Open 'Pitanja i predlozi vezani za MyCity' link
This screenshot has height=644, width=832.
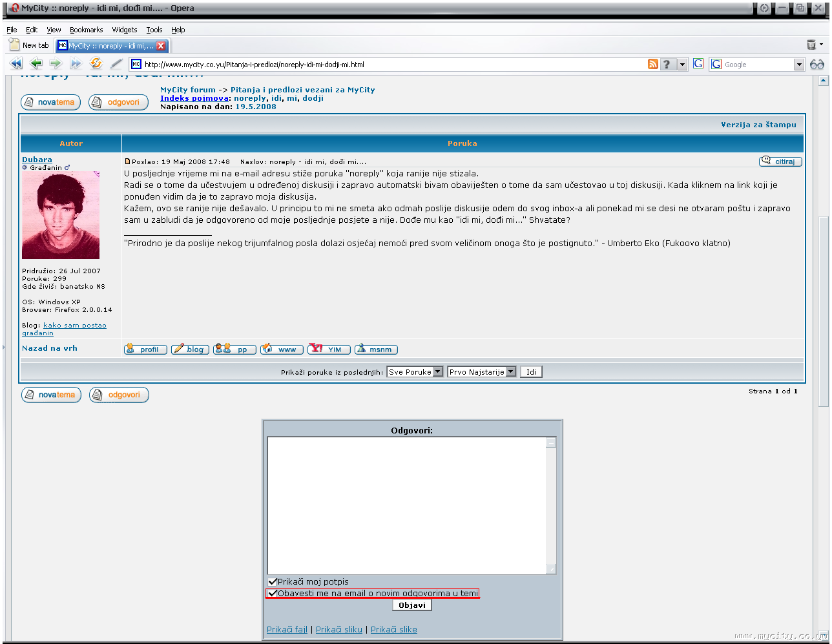point(302,90)
